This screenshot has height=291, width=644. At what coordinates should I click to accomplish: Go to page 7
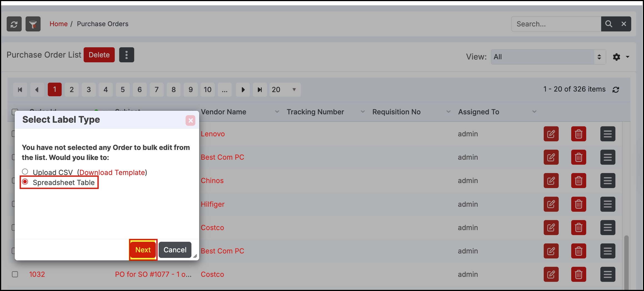[157, 90]
